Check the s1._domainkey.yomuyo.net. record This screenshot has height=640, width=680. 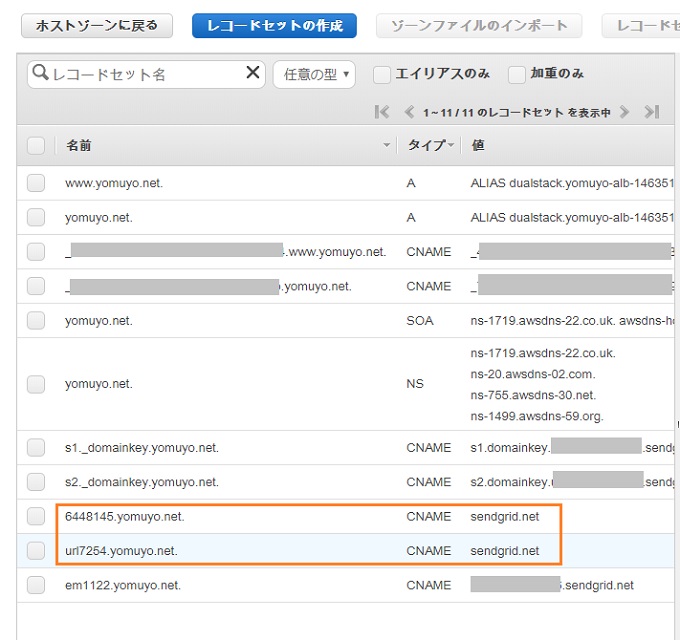[36, 447]
